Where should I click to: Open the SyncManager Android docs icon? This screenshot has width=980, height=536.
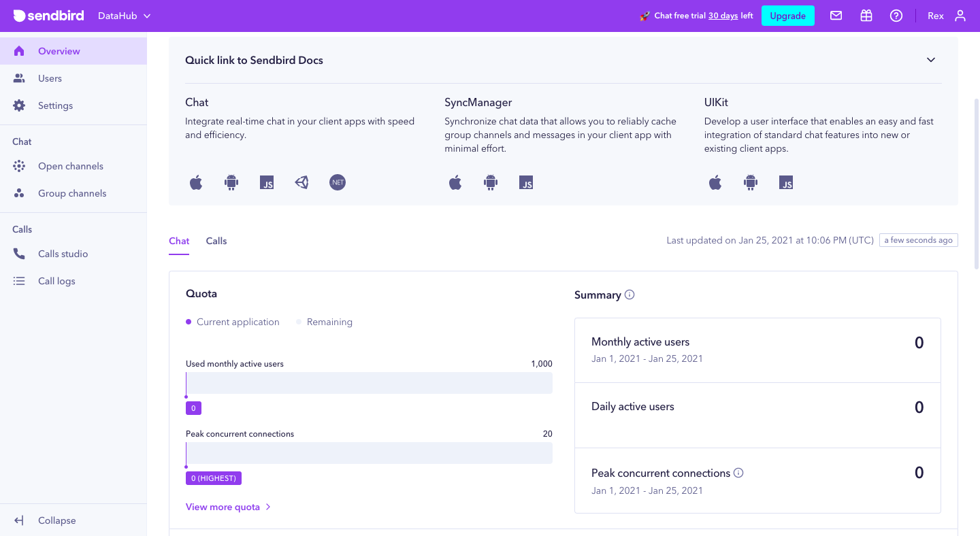coord(491,182)
